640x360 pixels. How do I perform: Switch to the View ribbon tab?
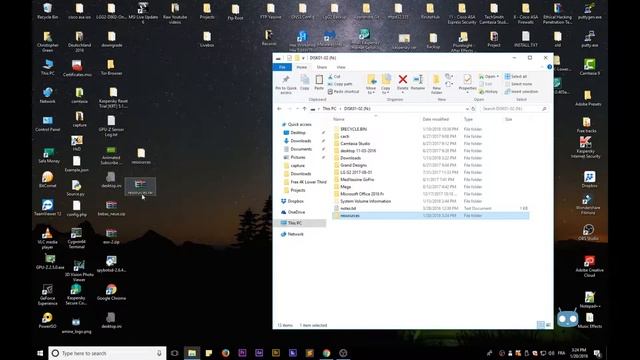pyautogui.click(x=341, y=67)
